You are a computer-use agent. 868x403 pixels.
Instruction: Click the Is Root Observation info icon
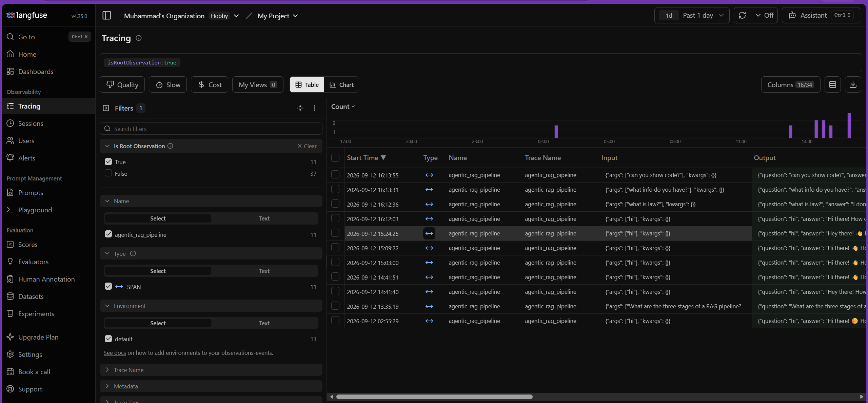pyautogui.click(x=170, y=146)
